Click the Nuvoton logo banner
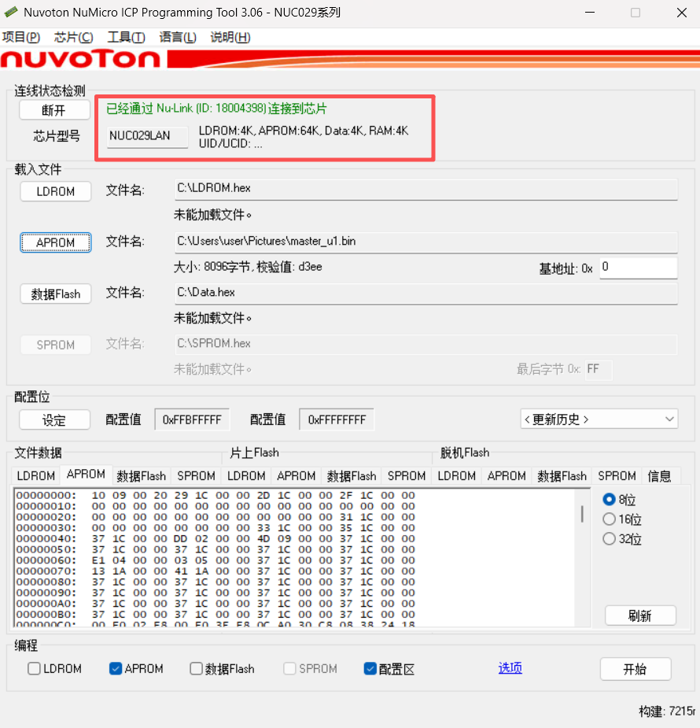 [x=80, y=59]
